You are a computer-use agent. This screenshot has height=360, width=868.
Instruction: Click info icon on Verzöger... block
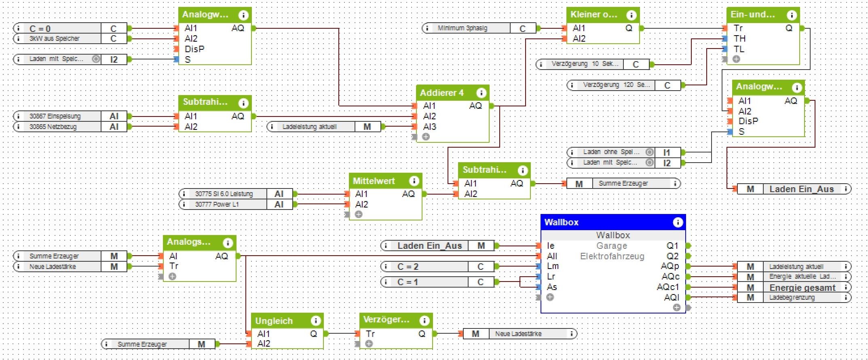point(424,320)
